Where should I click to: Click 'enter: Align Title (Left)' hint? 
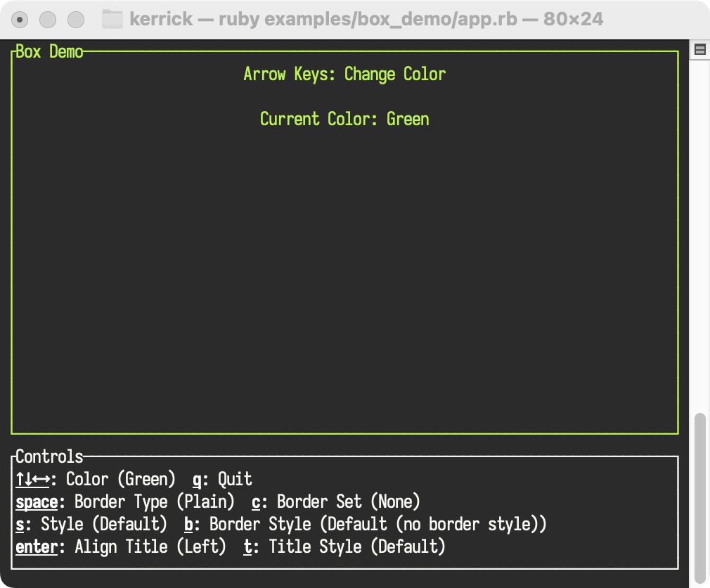121,547
